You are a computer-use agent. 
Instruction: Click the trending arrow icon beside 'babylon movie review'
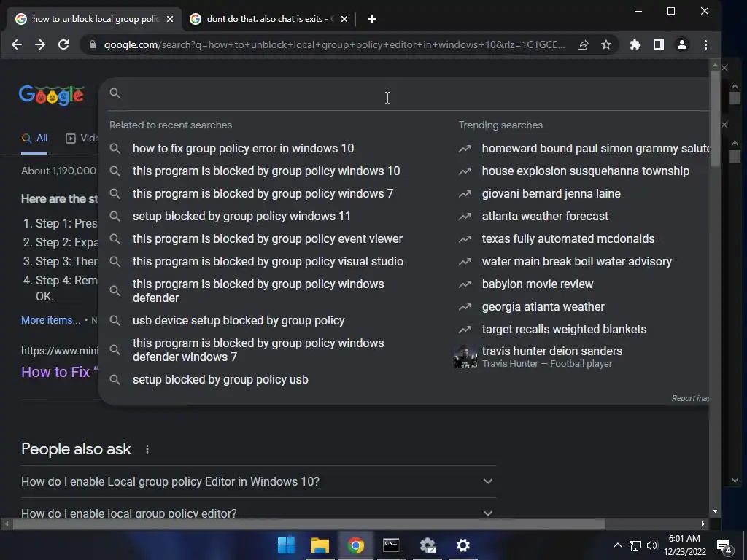[x=465, y=284]
